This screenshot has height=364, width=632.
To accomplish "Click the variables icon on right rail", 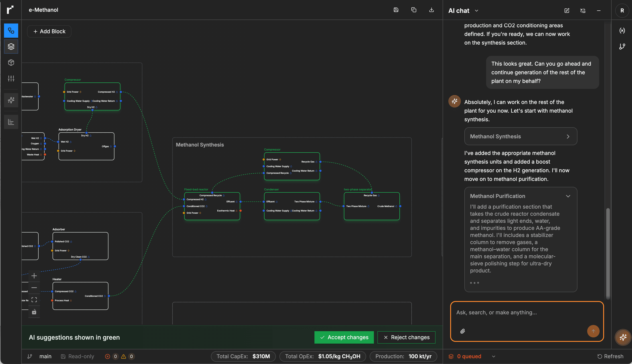I will [x=622, y=31].
